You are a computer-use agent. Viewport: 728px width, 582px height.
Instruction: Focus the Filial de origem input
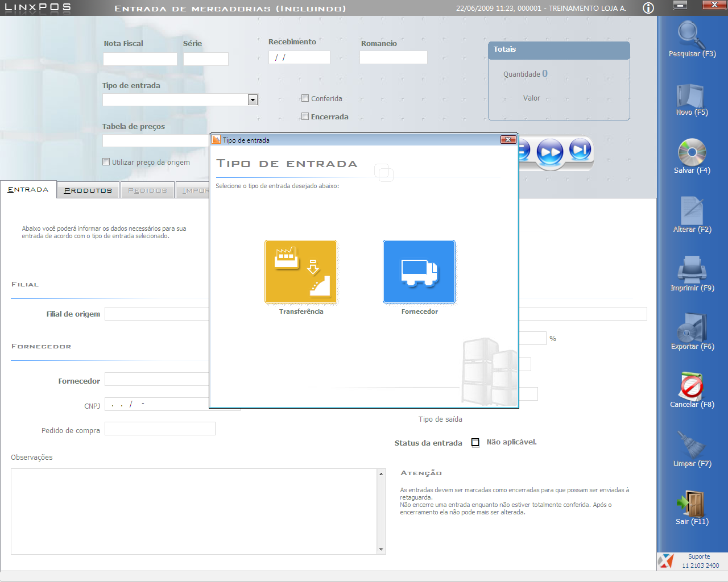pyautogui.click(x=157, y=314)
